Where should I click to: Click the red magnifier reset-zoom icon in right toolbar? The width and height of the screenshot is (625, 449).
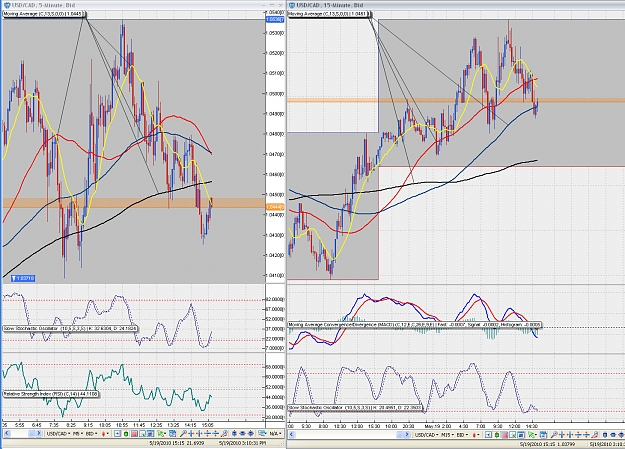coord(596,435)
